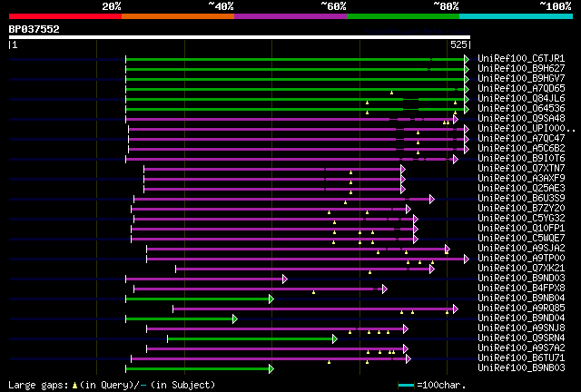The image size is (581, 392).
Task: Click the UniRef100_A9TP00 label
Action: click(521, 259)
